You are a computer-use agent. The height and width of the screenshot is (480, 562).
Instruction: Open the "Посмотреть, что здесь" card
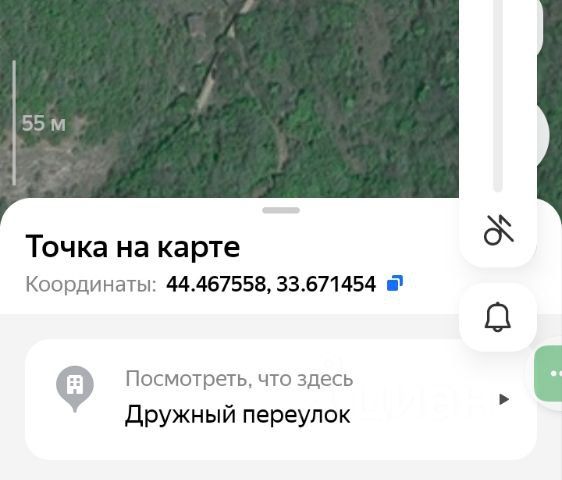click(281, 399)
